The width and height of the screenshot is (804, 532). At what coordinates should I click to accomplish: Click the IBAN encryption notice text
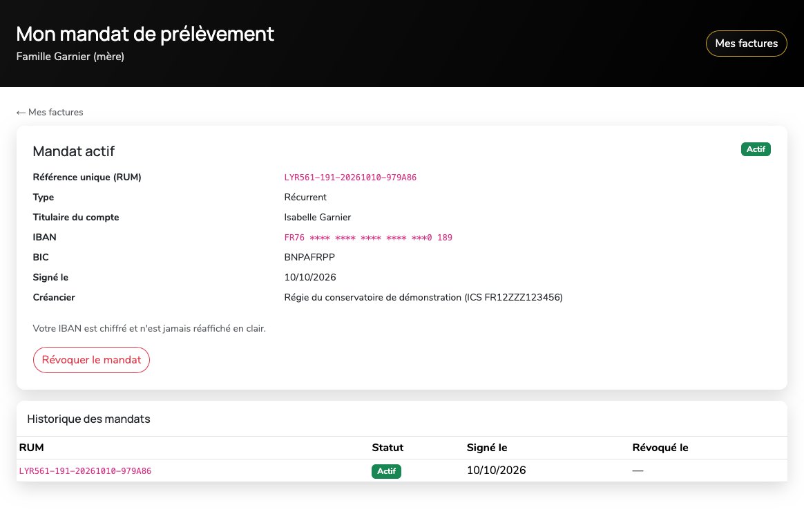point(149,329)
